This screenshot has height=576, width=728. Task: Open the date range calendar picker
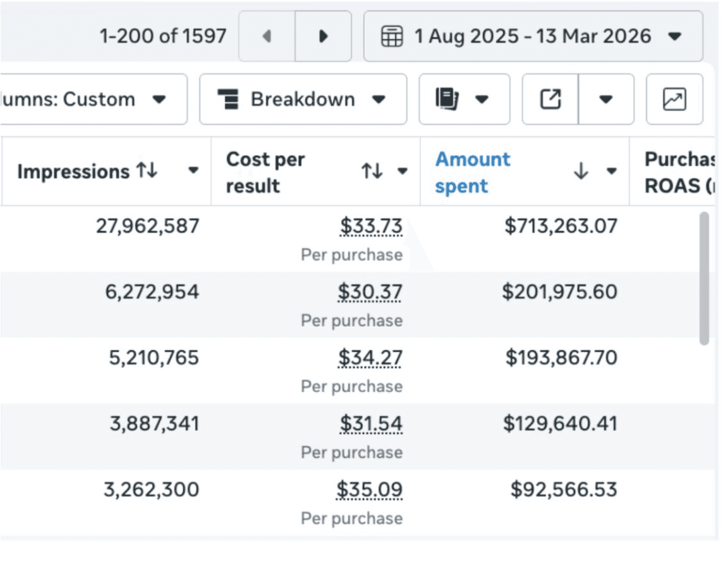click(532, 36)
